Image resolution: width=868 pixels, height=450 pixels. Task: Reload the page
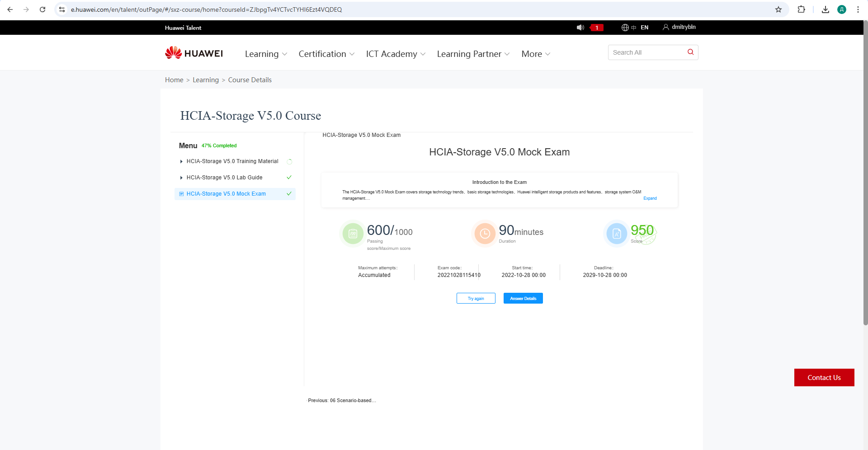pos(42,9)
